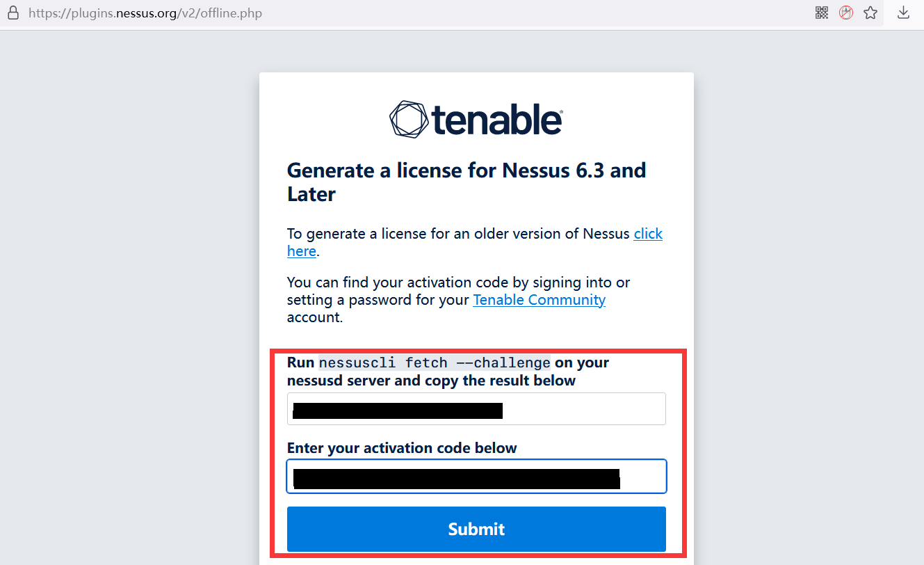Viewport: 924px width, 565px height.
Task: Bookmark this page with the star icon
Action: tap(870, 13)
